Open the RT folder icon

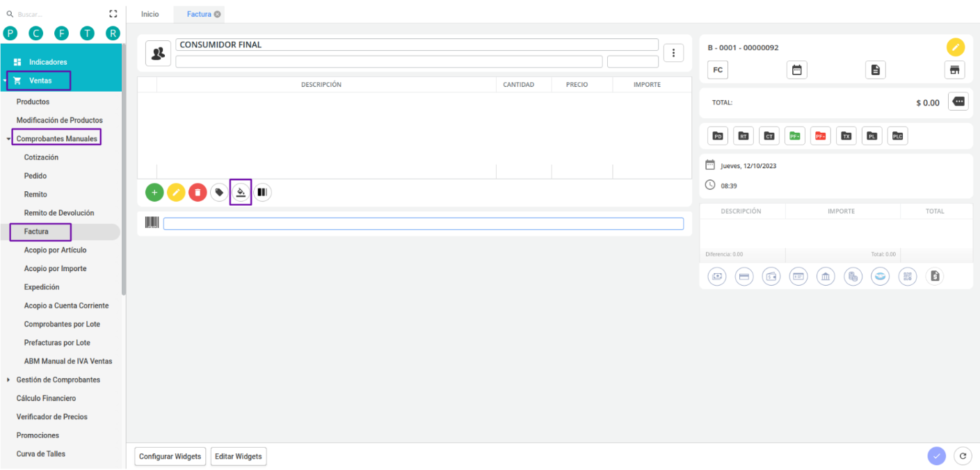point(744,136)
